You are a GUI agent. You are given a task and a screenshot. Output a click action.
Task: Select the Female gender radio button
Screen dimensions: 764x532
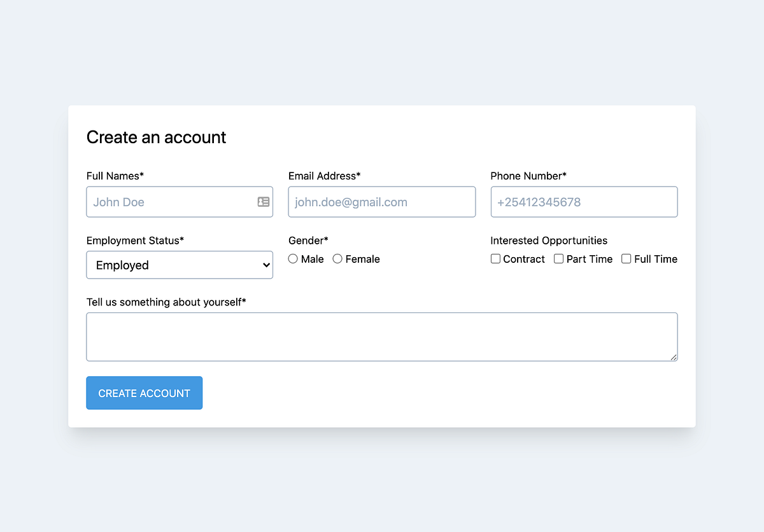click(x=337, y=258)
